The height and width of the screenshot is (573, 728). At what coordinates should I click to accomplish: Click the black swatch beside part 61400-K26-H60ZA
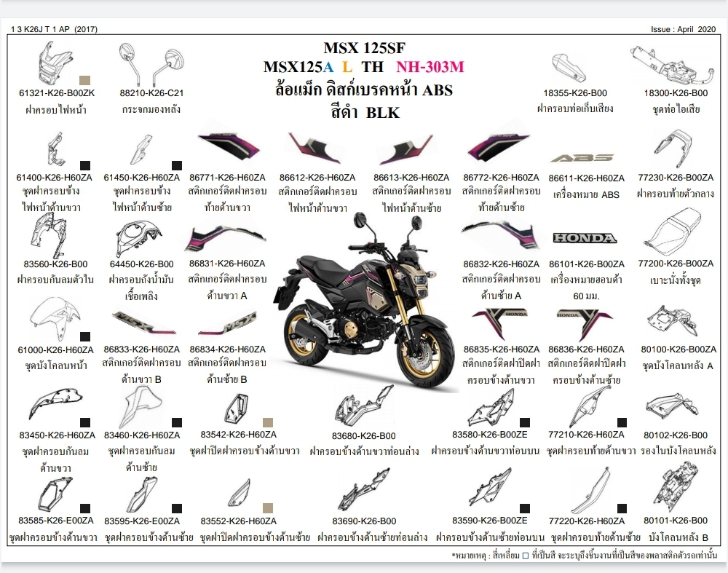tap(85, 165)
